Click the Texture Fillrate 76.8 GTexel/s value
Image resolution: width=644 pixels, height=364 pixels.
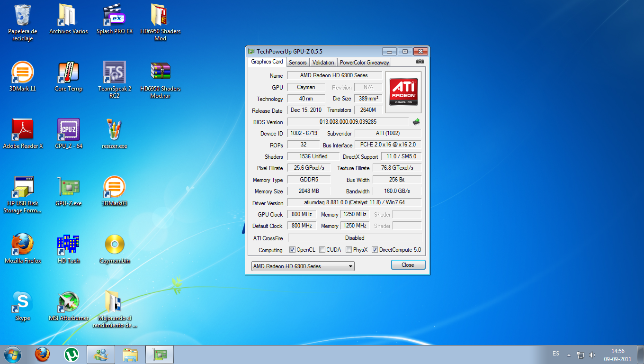397,168
